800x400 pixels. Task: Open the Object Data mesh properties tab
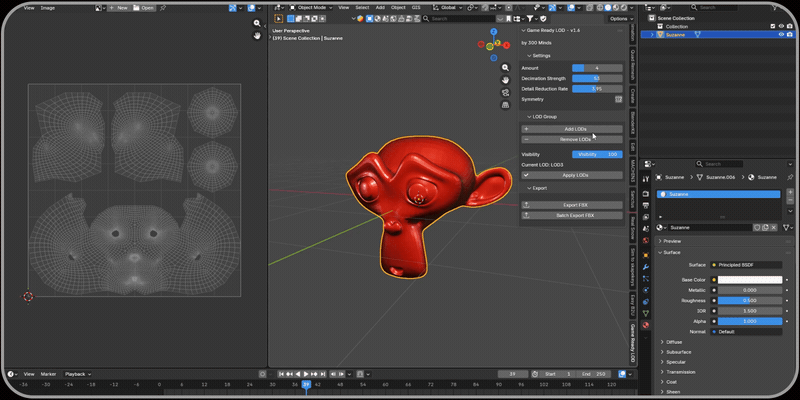coord(645,313)
